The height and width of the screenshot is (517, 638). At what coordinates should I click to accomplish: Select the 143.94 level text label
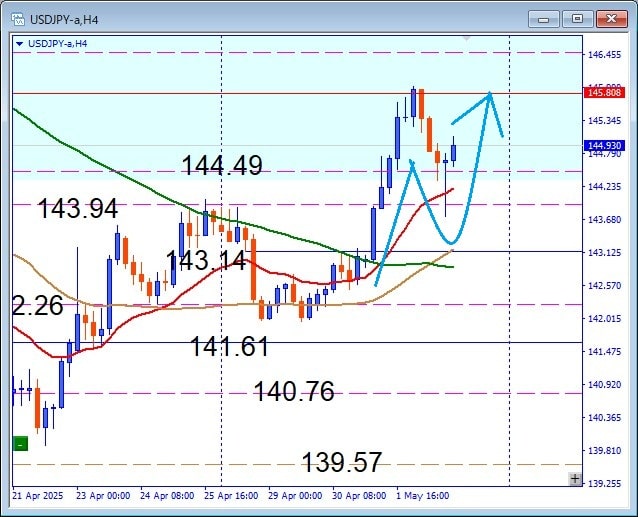click(x=78, y=209)
